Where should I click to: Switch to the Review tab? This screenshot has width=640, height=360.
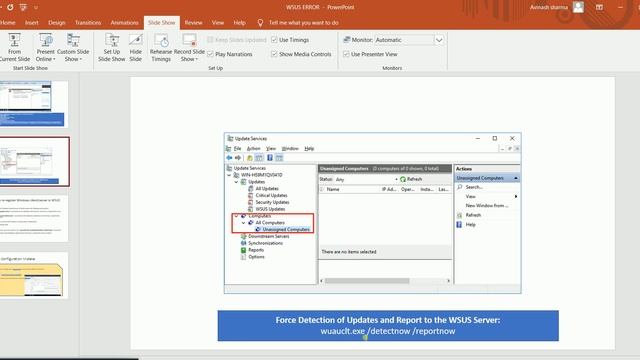pyautogui.click(x=193, y=22)
